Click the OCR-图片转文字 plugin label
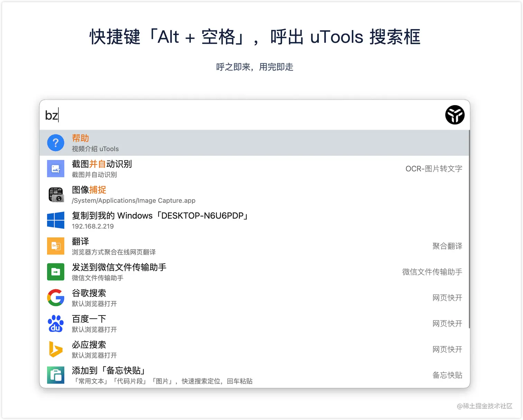This screenshot has height=420, width=523. (x=434, y=169)
